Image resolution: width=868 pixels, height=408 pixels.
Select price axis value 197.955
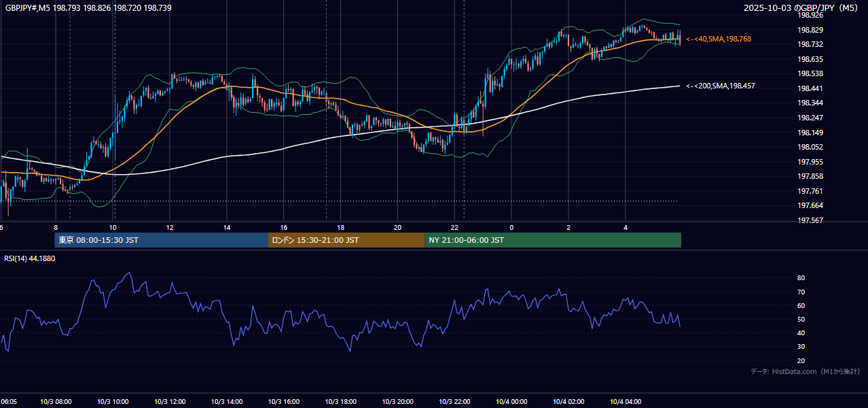click(x=810, y=162)
